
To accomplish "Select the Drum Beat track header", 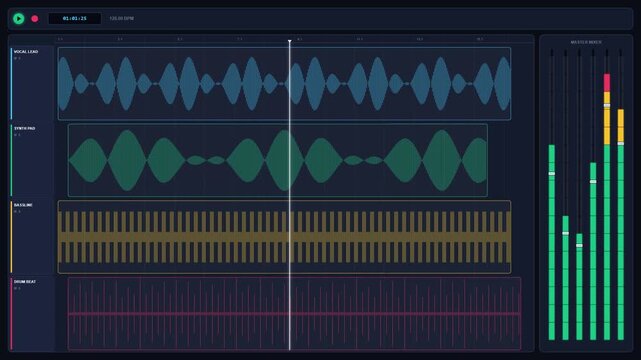I will [x=32, y=314].
